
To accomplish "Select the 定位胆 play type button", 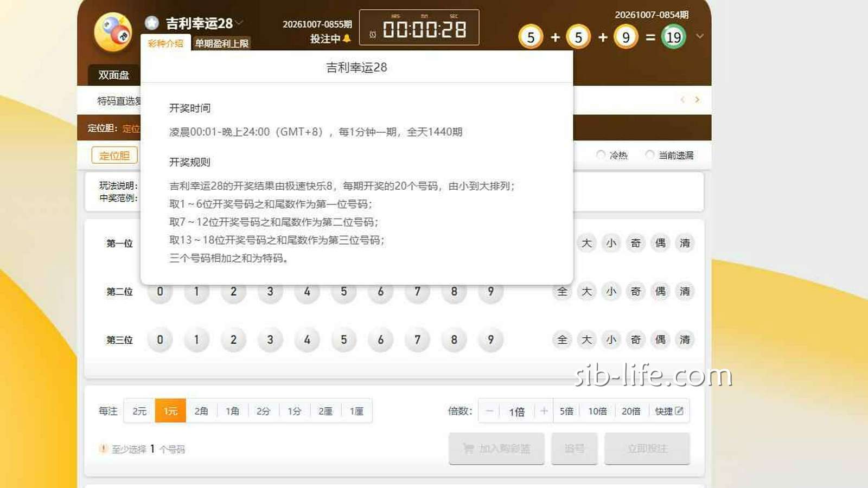I will [114, 156].
